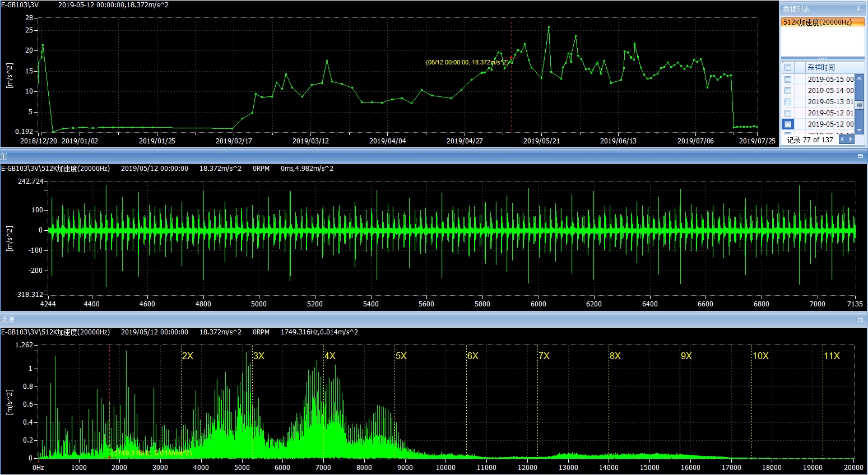Tick the checkbox for 2019-05-13 01
This screenshot has width=868, height=475.
click(788, 102)
